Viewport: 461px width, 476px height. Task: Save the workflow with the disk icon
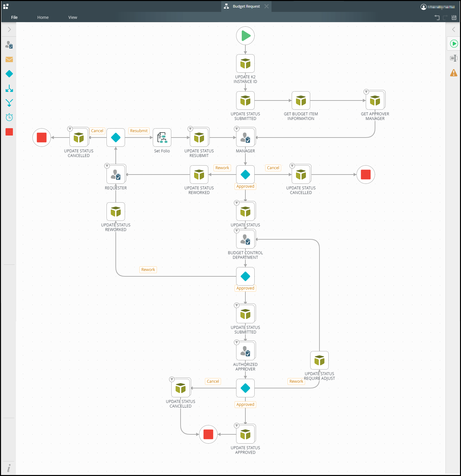coord(454,18)
